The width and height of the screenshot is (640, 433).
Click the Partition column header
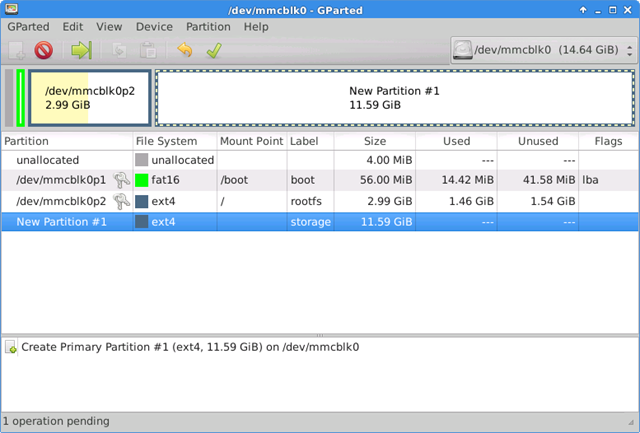[67, 141]
